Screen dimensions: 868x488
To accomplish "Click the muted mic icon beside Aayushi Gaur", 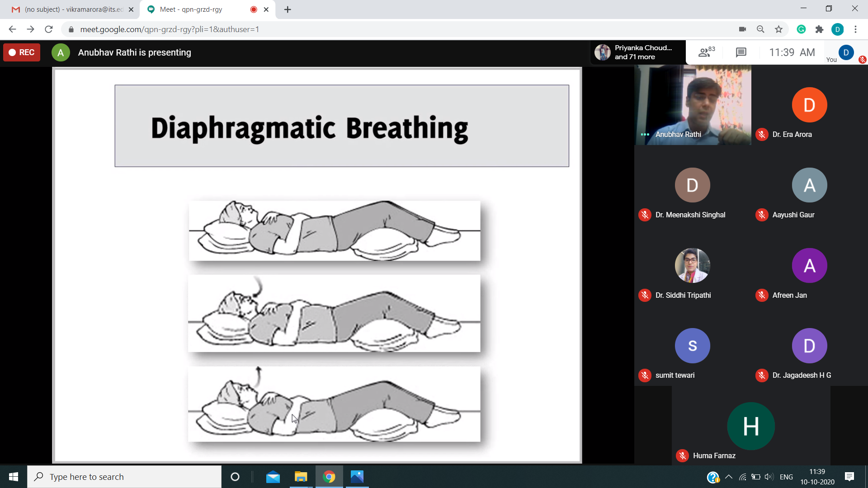I will 762,215.
